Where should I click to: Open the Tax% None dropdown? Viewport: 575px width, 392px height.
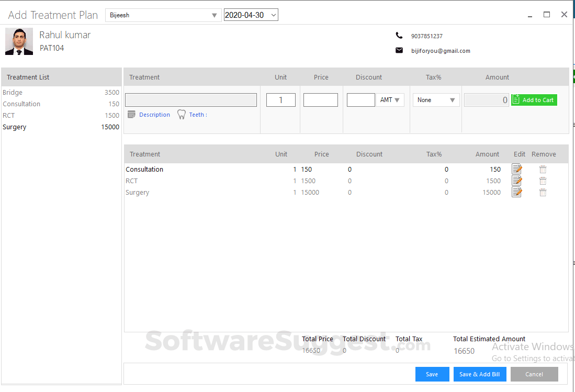point(436,99)
